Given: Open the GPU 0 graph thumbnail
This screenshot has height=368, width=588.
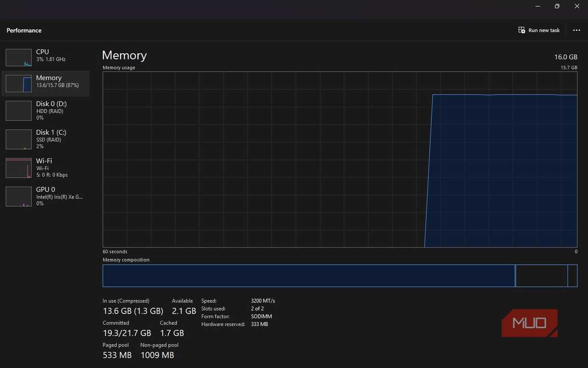Looking at the screenshot, I should [18, 197].
